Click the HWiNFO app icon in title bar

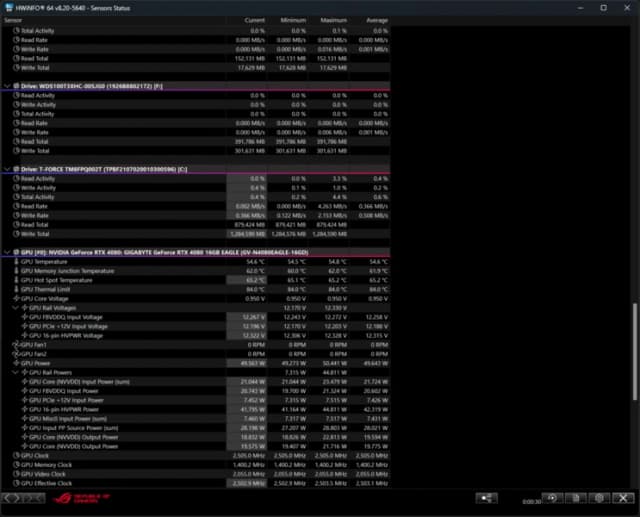click(x=9, y=8)
